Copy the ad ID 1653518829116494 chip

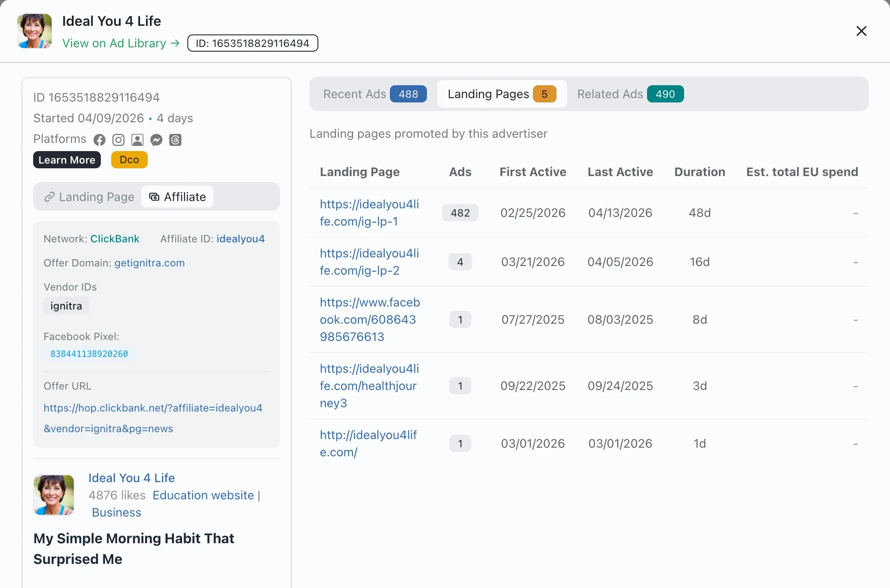pos(252,43)
